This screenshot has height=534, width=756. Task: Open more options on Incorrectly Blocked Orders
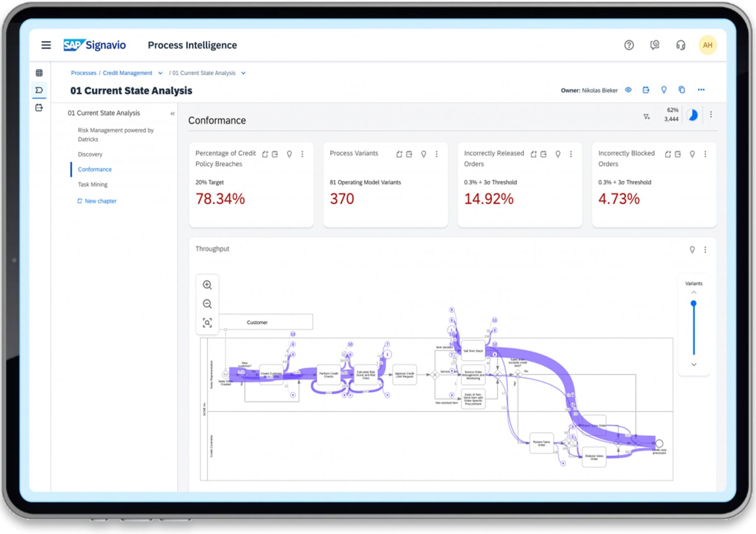coord(705,154)
